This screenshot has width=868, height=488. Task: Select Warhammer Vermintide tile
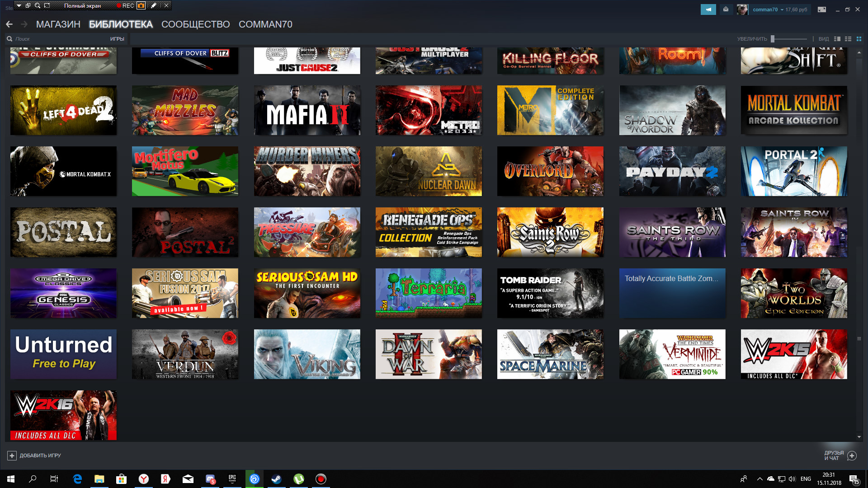672,354
